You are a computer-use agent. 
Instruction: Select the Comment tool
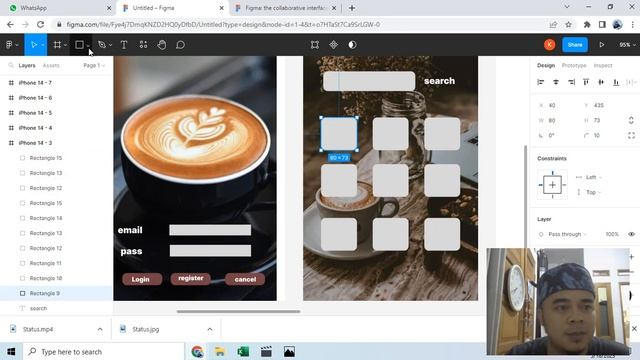[180, 45]
